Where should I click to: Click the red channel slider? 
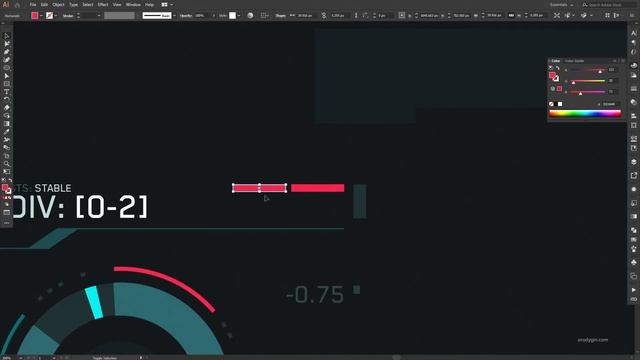tap(587, 70)
